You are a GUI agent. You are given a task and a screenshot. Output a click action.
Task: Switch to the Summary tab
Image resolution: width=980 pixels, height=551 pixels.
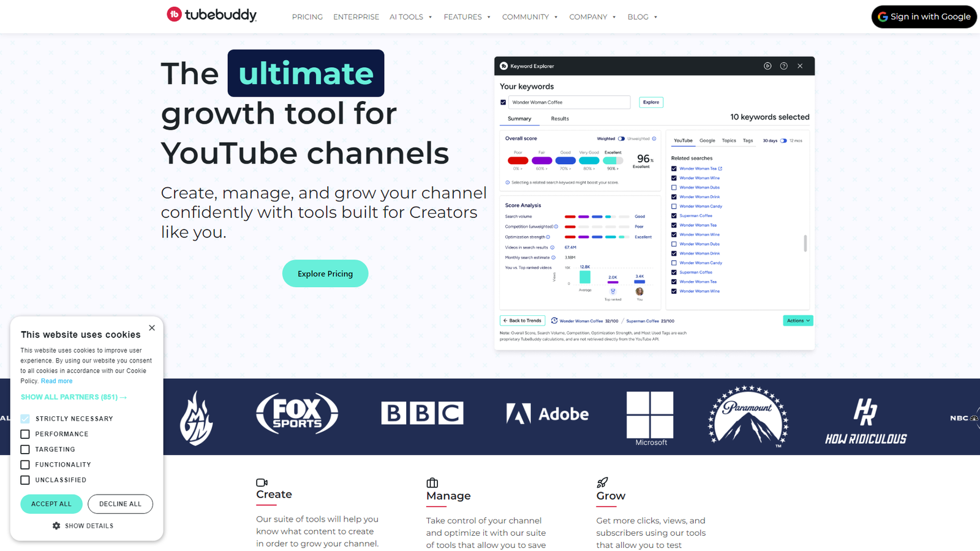click(519, 119)
